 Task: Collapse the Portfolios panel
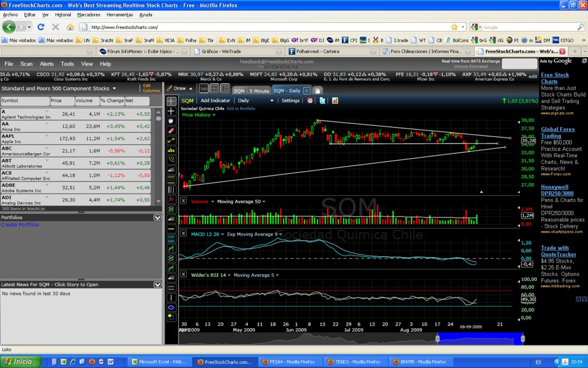coord(157,218)
